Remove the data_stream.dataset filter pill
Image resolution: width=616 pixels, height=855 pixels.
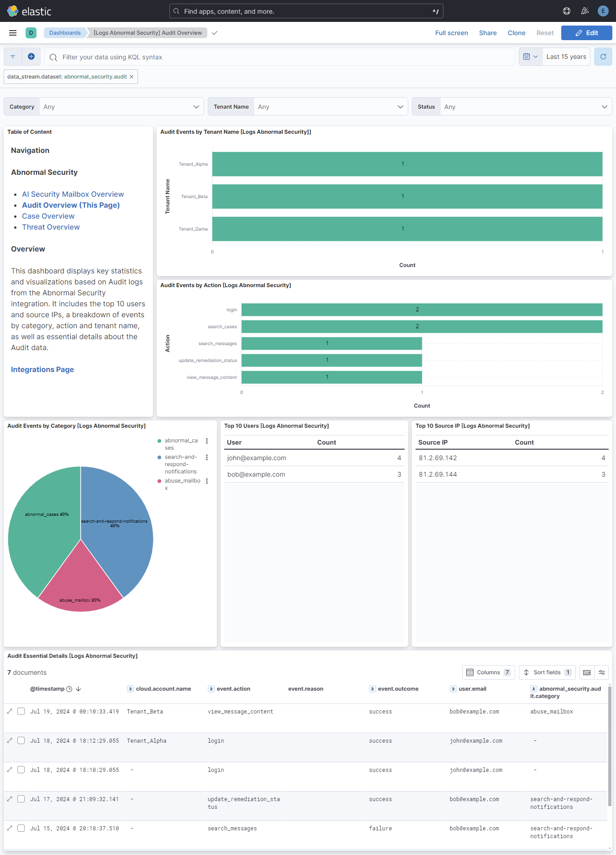(132, 77)
